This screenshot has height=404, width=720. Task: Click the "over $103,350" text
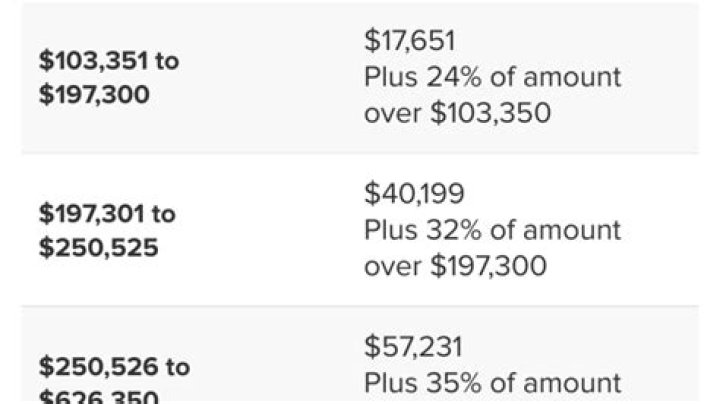pos(457,112)
